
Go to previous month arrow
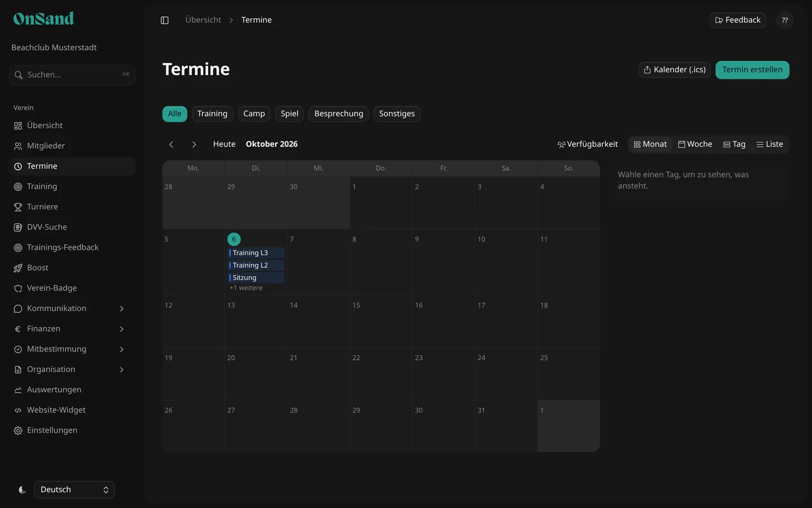(x=171, y=144)
